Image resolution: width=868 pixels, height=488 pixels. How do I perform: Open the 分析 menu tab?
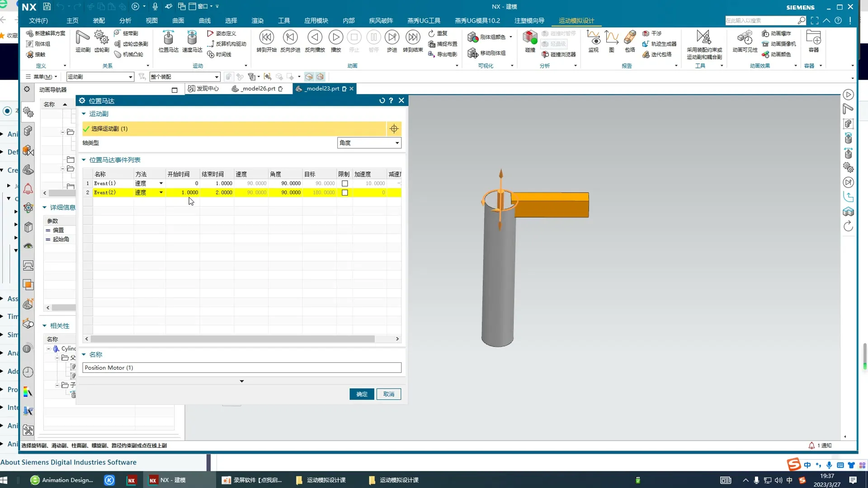point(125,21)
